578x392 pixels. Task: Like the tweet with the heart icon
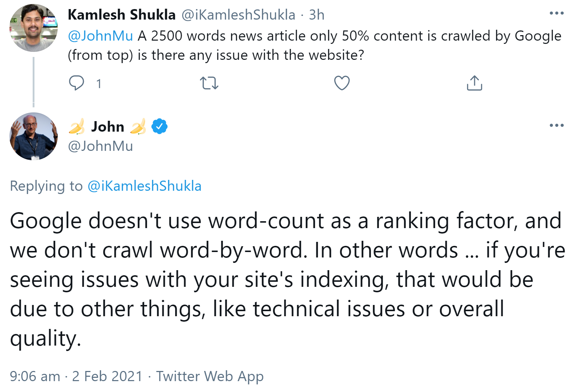coord(342,83)
